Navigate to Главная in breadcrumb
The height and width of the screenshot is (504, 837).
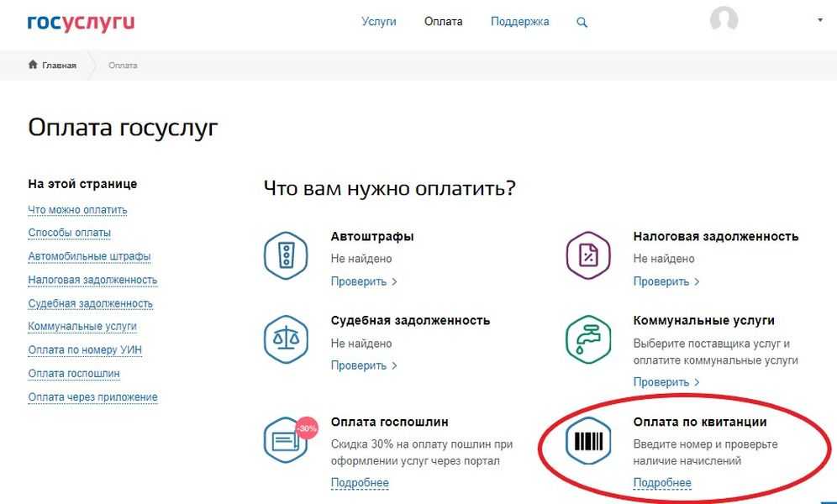[x=58, y=66]
